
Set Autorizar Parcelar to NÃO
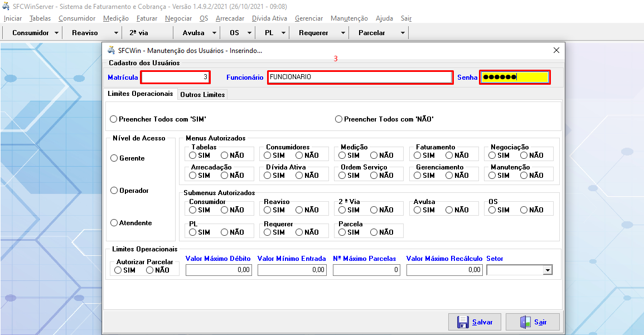pyautogui.click(x=149, y=270)
